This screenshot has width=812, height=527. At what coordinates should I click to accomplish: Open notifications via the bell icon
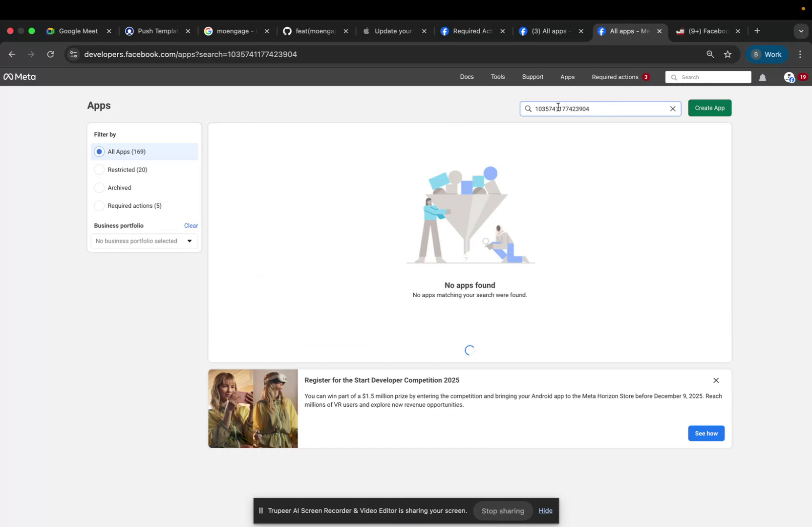tap(763, 77)
